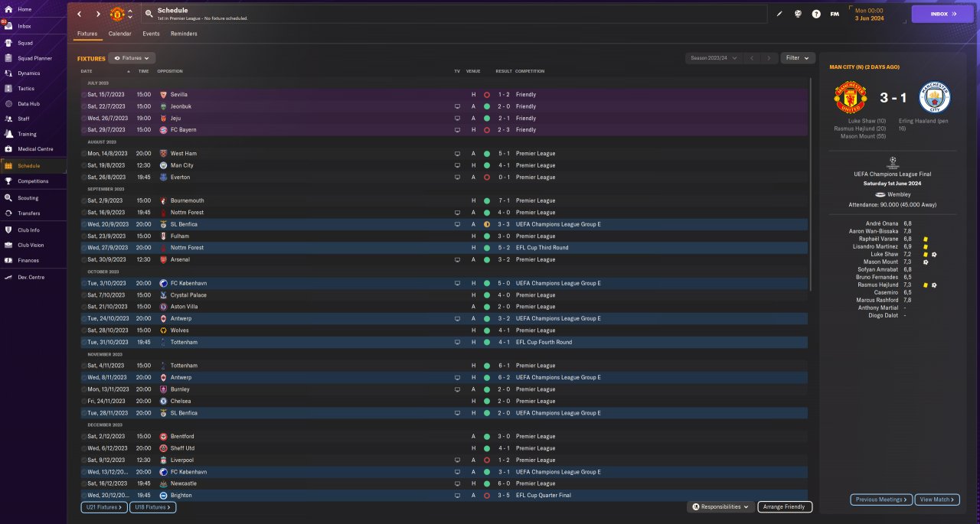Viewport: 980px width, 524px height.
Task: Click the FC Bayern club badge
Action: (163, 130)
